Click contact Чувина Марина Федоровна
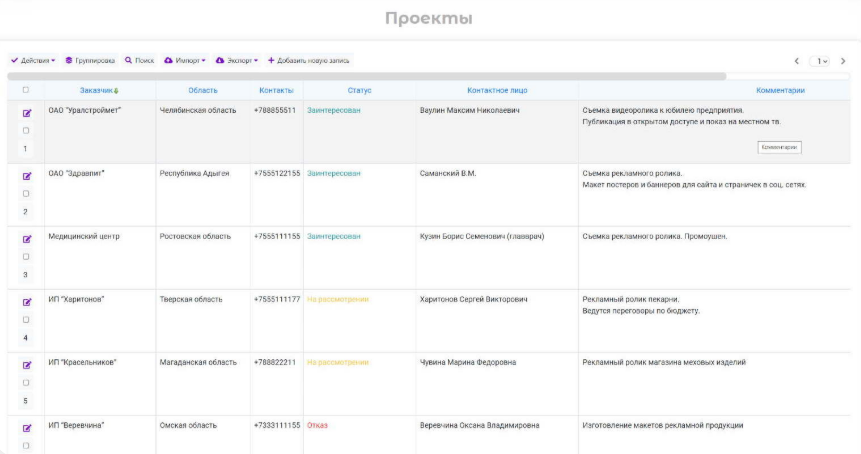This screenshot has height=454, width=861. pos(468,363)
